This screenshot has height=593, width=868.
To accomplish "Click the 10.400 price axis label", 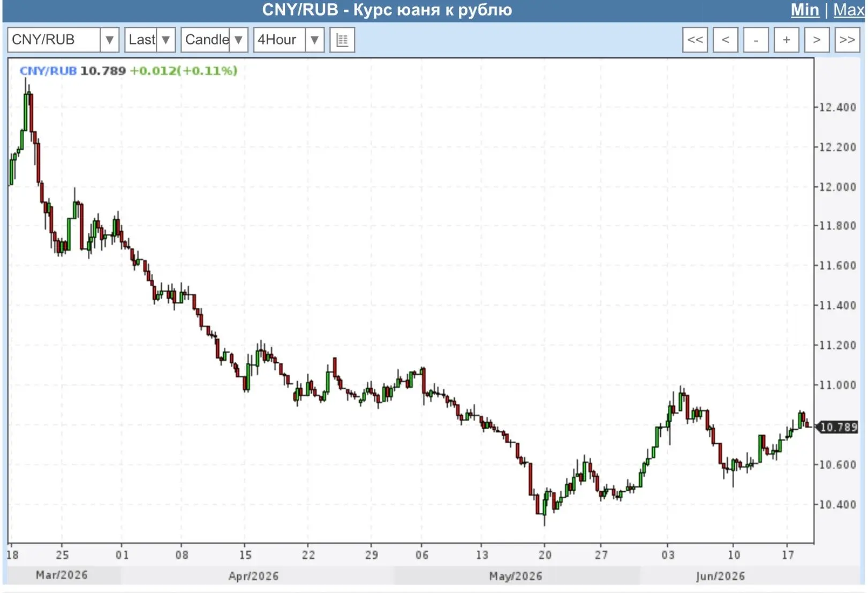I will 838,505.
